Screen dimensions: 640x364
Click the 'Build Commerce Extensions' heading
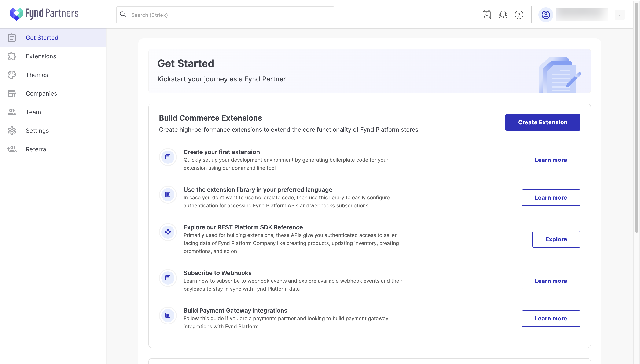click(210, 118)
